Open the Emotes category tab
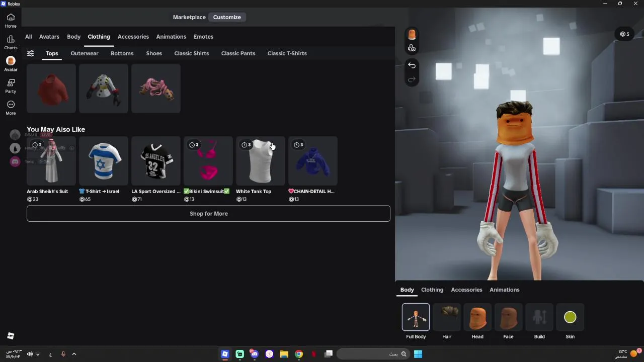The height and width of the screenshot is (362, 644). pos(203,37)
